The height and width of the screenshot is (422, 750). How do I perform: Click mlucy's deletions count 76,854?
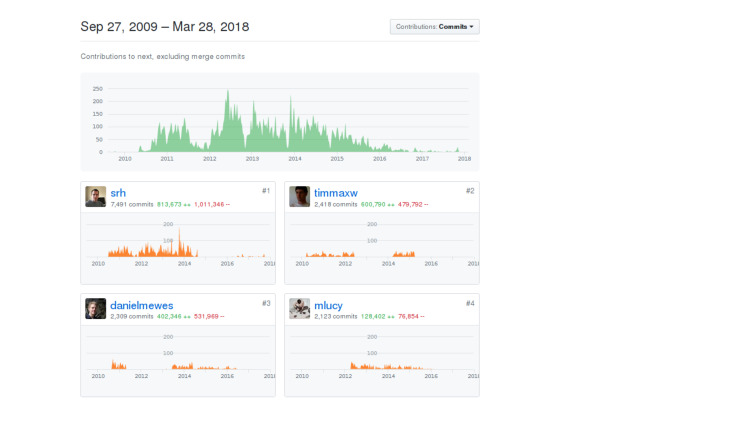(411, 316)
